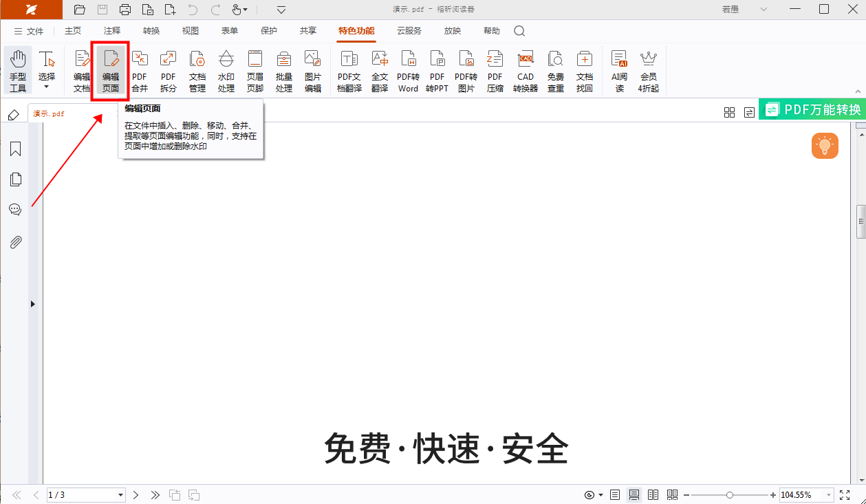Select the 编辑页面 tool in the ribbon
This screenshot has height=504, width=866.
(110, 69)
